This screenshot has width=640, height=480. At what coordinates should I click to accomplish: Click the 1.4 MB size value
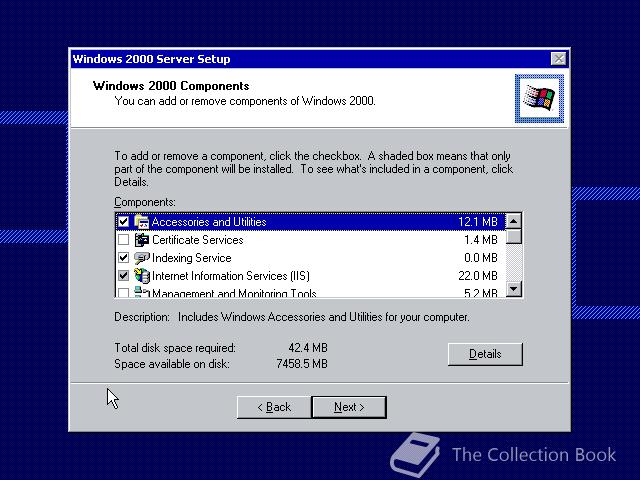480,240
